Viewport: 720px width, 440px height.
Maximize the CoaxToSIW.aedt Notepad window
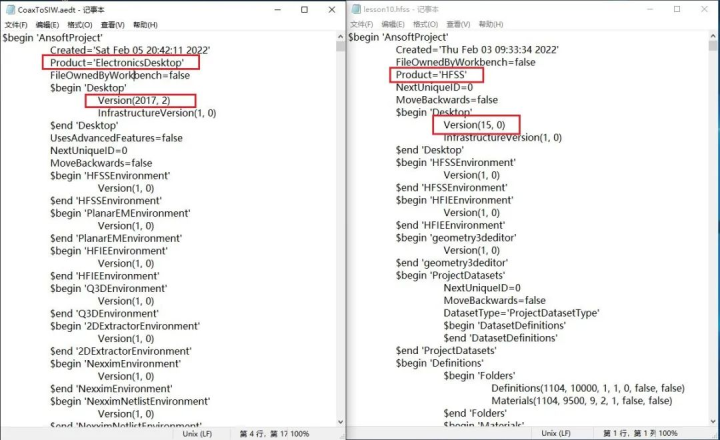(304, 10)
